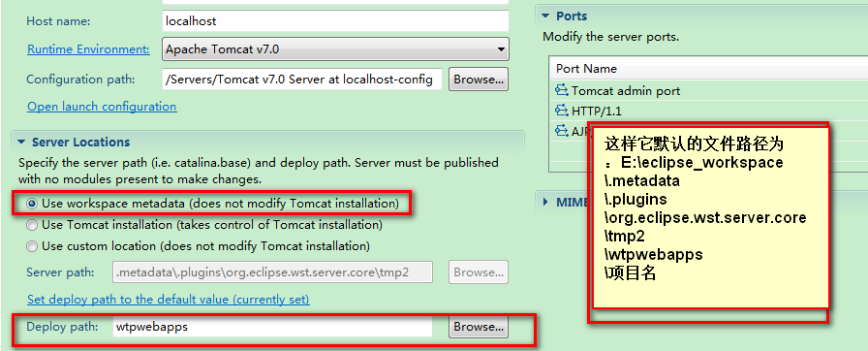
Task: Select Use Tomcat installation radio option
Action: [x=32, y=225]
